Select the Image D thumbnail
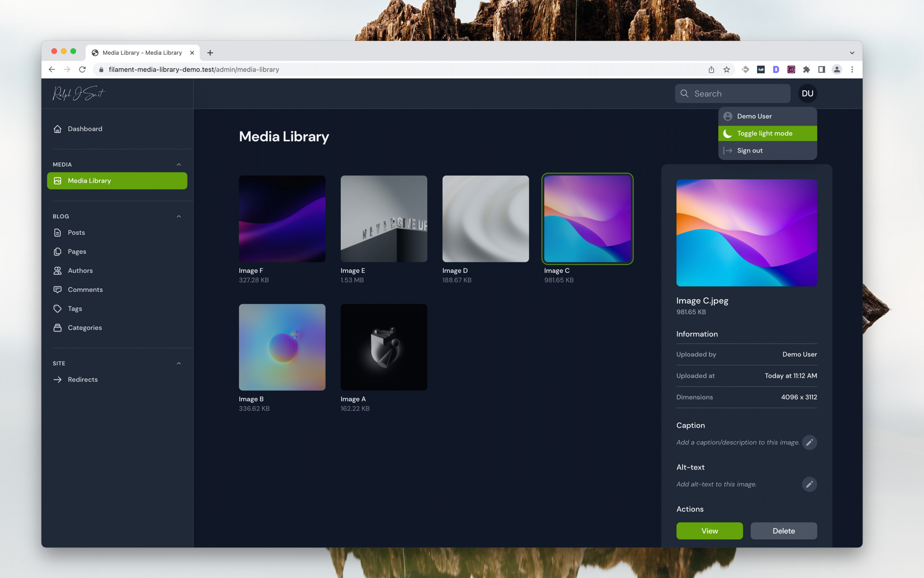This screenshot has width=924, height=578. 485,219
